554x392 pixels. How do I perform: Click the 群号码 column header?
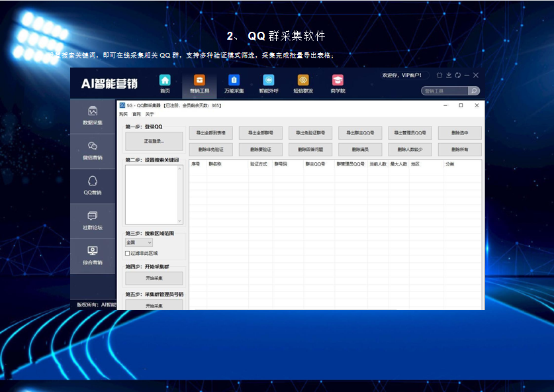[281, 164]
